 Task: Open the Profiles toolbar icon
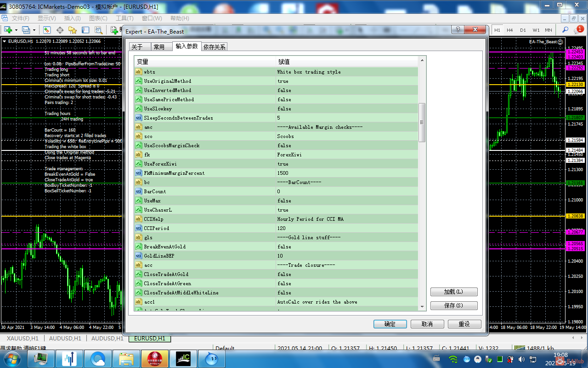pyautogui.click(x=25, y=30)
